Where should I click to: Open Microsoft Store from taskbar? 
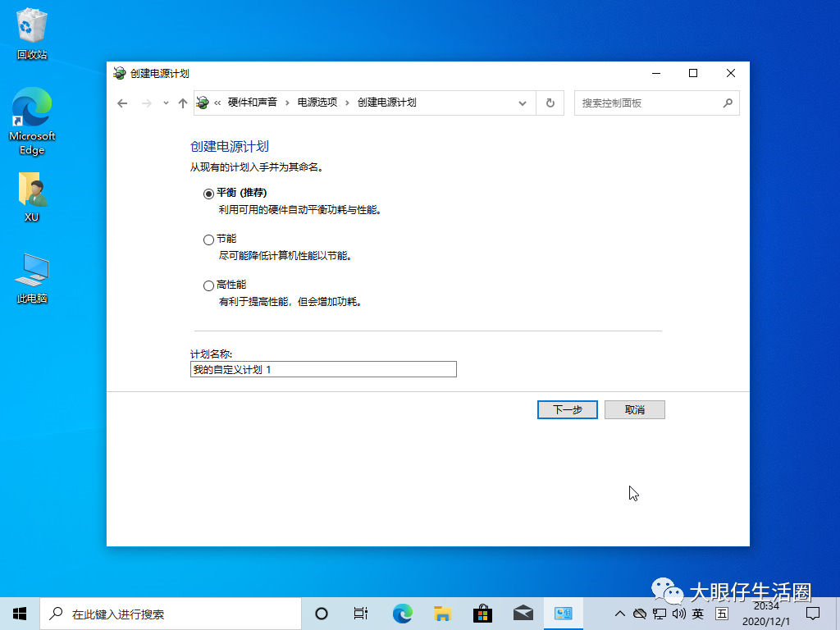(482, 614)
